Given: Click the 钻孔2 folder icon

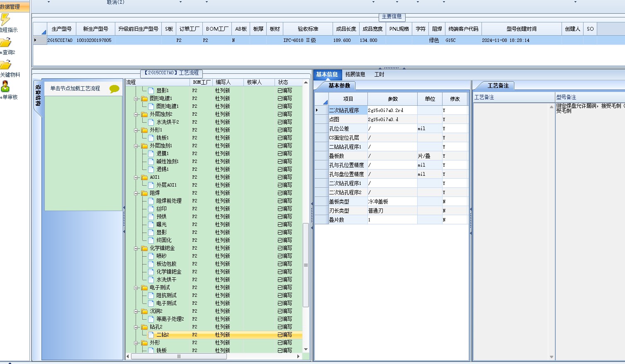Looking at the screenshot, I should point(145,327).
